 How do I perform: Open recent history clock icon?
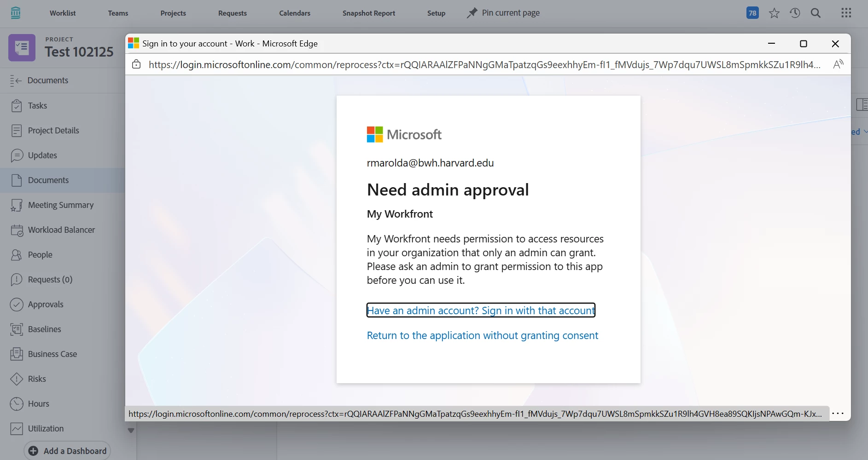point(795,13)
